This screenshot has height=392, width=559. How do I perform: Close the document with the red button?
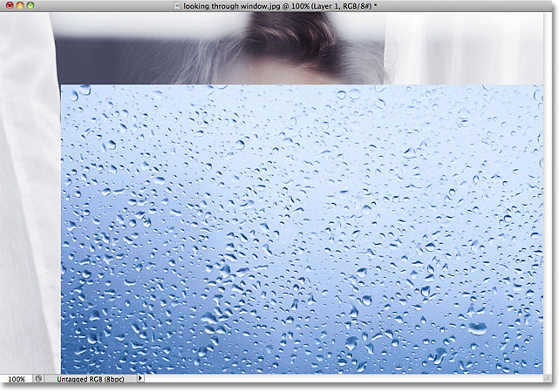pos(10,5)
